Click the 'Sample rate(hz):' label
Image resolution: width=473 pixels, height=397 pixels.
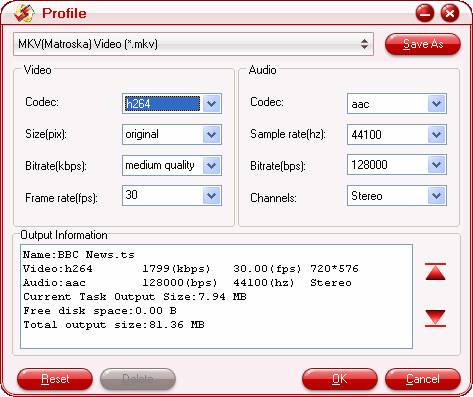point(288,134)
